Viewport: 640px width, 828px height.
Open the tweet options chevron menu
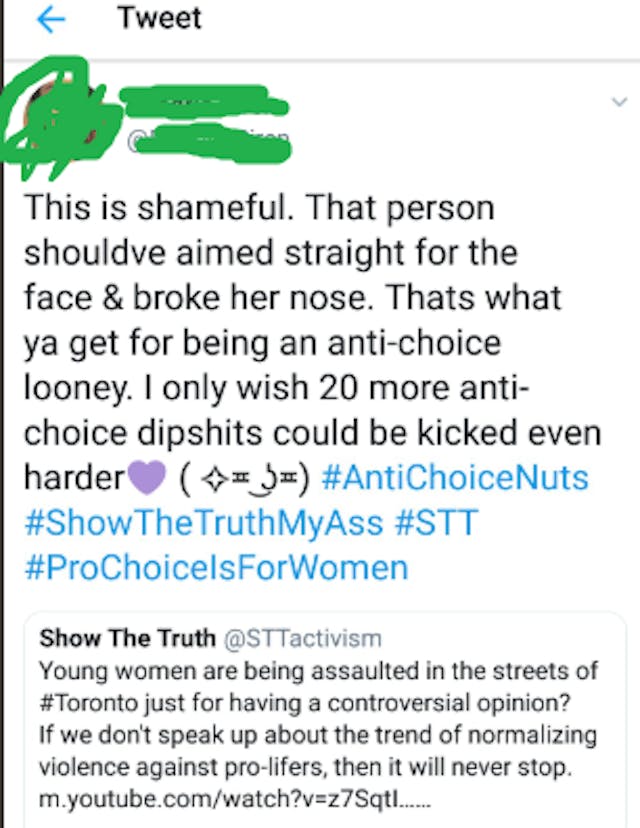tap(615, 102)
